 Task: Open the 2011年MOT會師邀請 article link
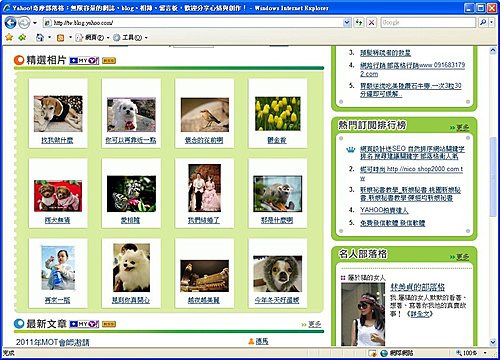click(x=52, y=342)
